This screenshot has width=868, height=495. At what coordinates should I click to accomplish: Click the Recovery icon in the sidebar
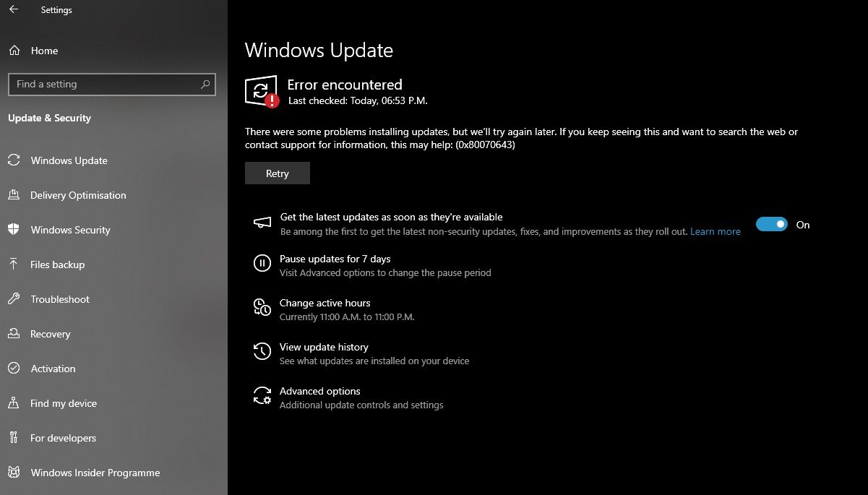click(x=14, y=334)
